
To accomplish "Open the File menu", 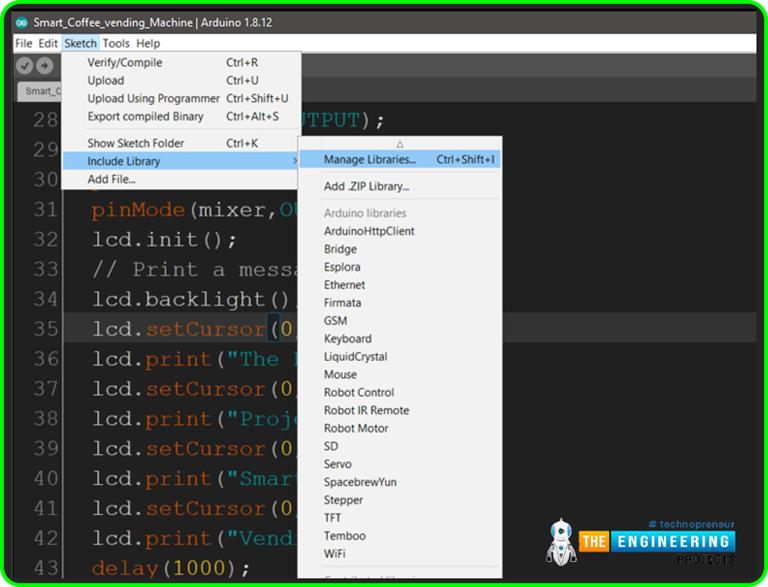I will [x=24, y=44].
